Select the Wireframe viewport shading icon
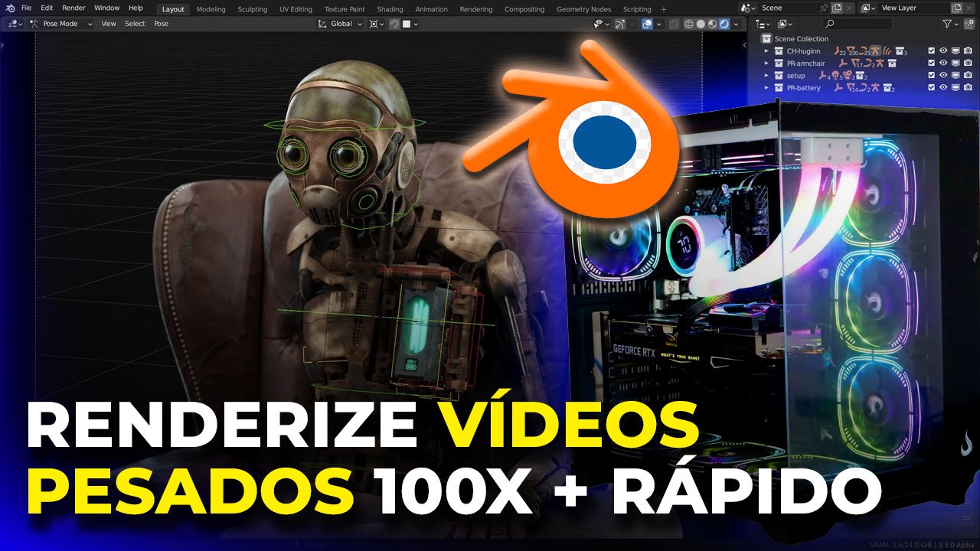Screen dimensions: 980x551 [690, 24]
